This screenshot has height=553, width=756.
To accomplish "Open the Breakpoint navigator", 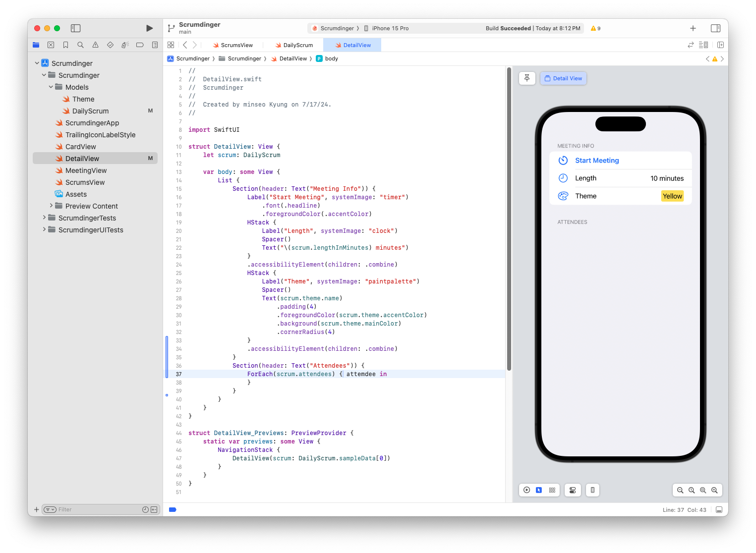I will pyautogui.click(x=140, y=45).
